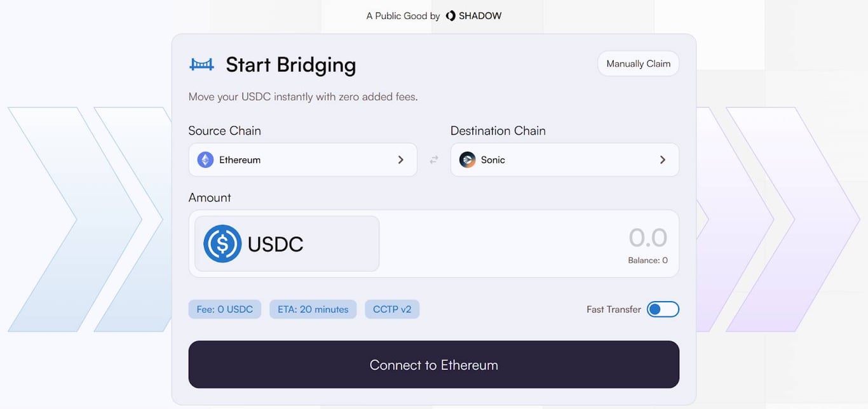This screenshot has width=868, height=409.
Task: Click the Fast Transfer label
Action: (x=613, y=309)
